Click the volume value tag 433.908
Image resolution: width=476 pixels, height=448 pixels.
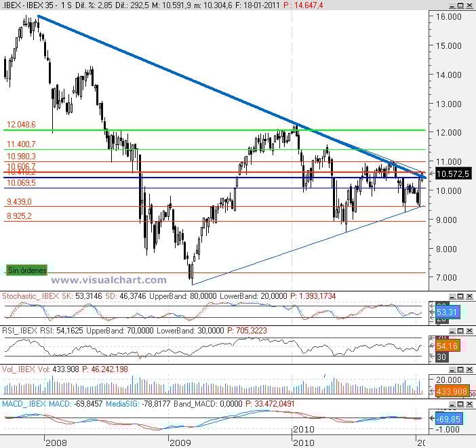click(x=452, y=391)
